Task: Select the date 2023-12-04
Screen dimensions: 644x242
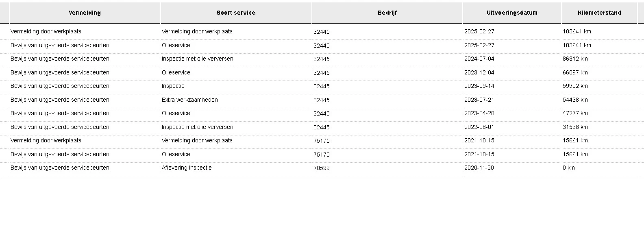Action: (x=479, y=72)
